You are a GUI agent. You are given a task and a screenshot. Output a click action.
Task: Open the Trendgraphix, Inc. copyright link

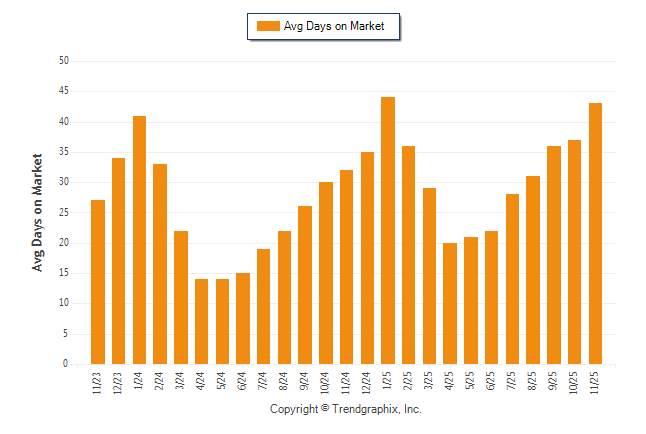point(346,409)
